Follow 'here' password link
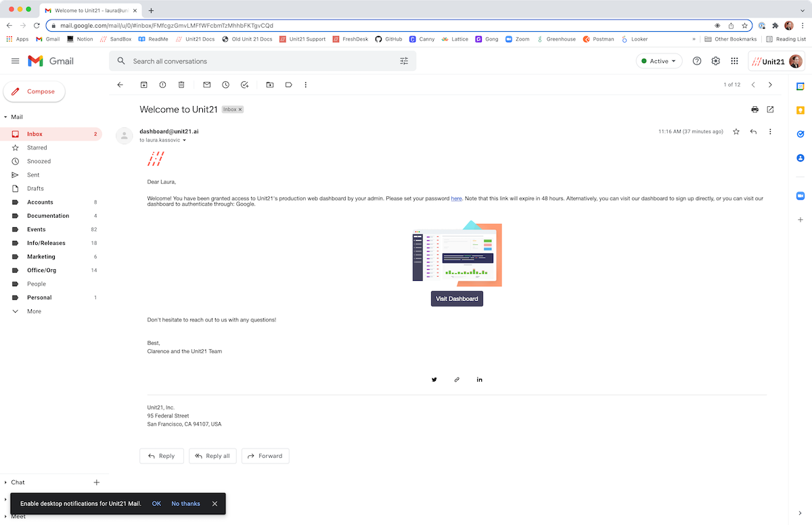Screen dimensions: 812x525 (456, 198)
